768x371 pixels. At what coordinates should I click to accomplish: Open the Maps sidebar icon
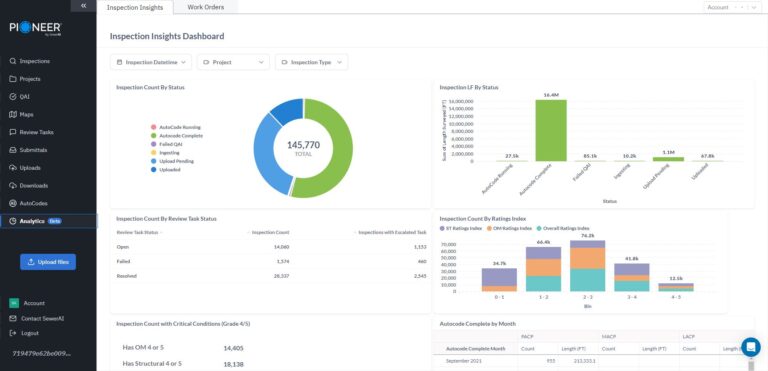[x=13, y=114]
